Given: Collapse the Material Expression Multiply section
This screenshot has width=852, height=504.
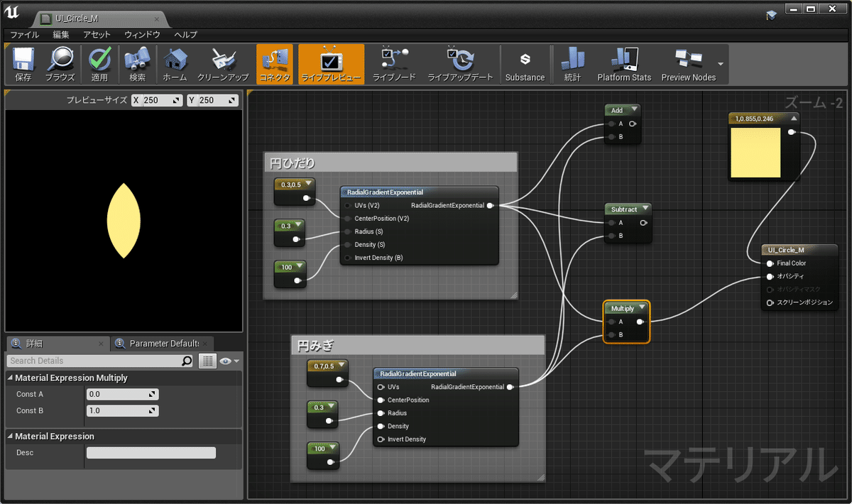Looking at the screenshot, I should [x=10, y=378].
